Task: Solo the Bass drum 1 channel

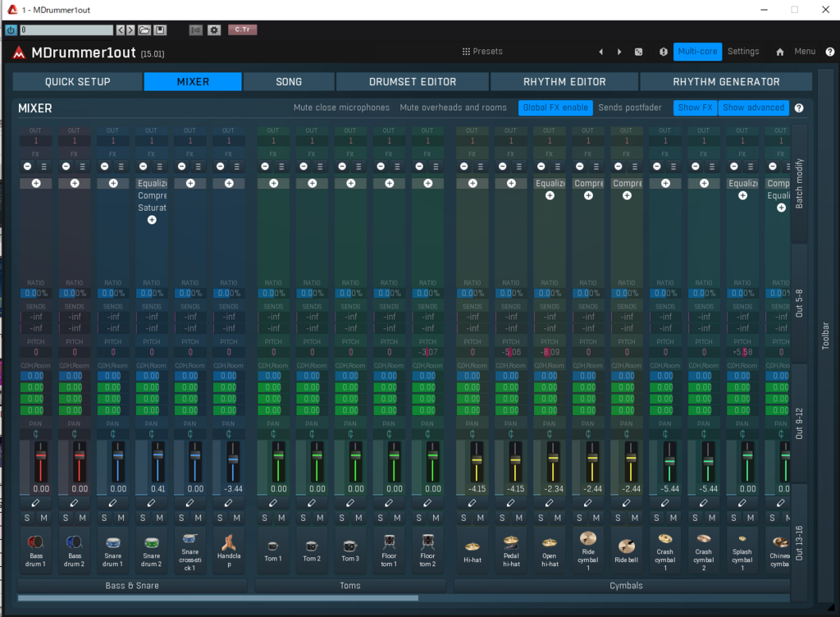Action: pos(27,518)
